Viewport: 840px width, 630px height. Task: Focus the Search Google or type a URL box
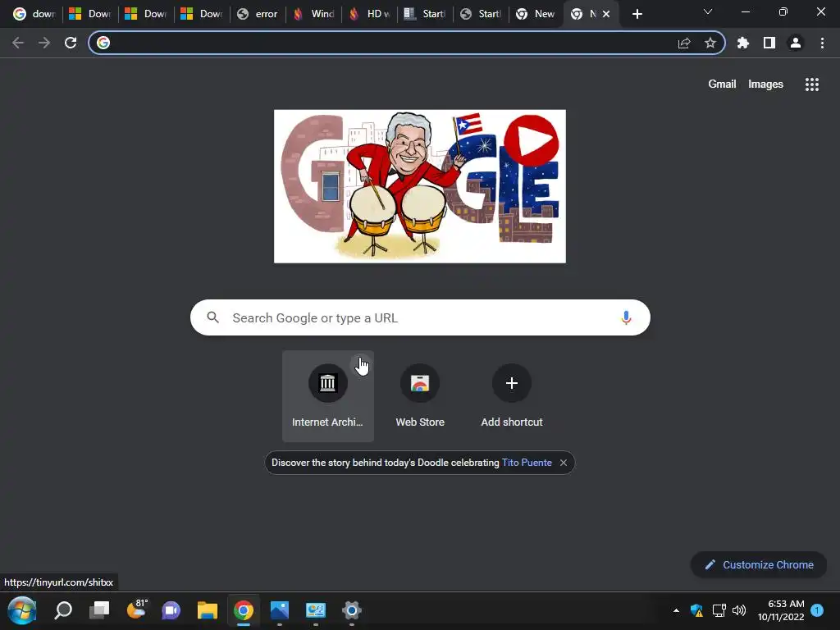click(x=420, y=317)
